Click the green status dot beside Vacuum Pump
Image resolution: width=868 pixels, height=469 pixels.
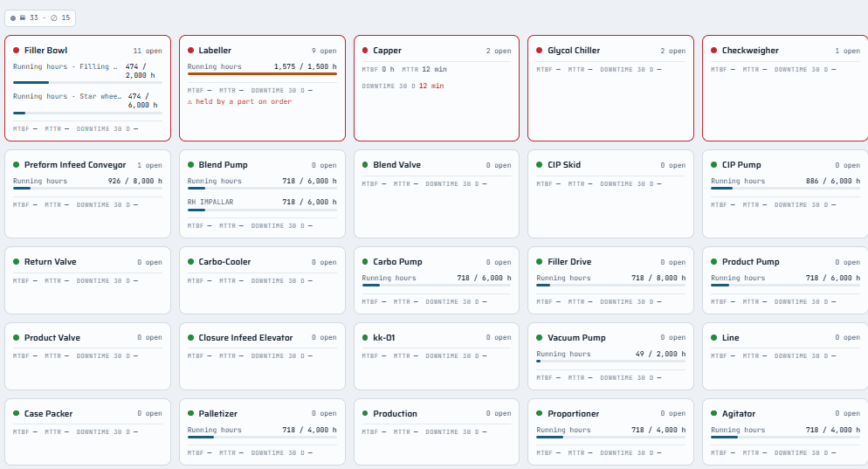click(x=540, y=338)
